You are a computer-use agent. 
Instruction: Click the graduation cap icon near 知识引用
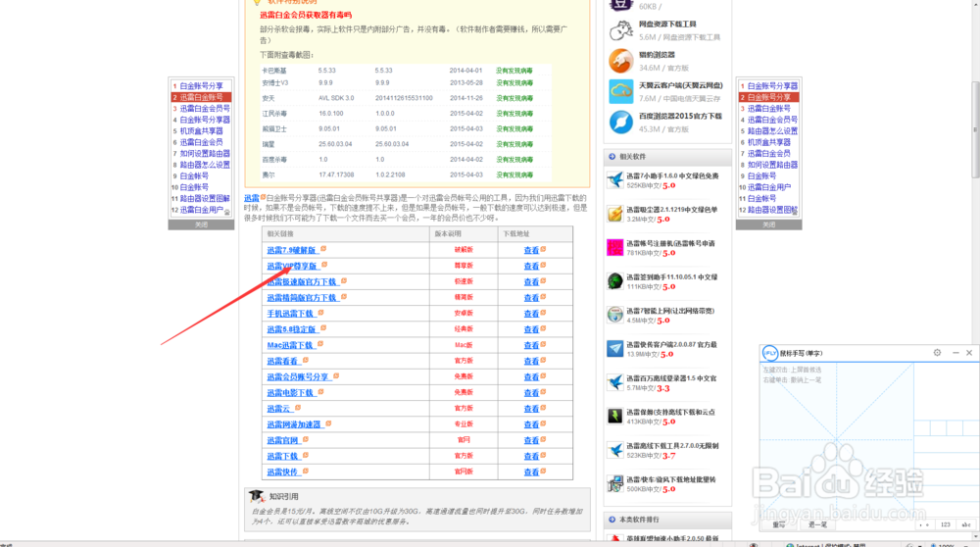pyautogui.click(x=256, y=496)
